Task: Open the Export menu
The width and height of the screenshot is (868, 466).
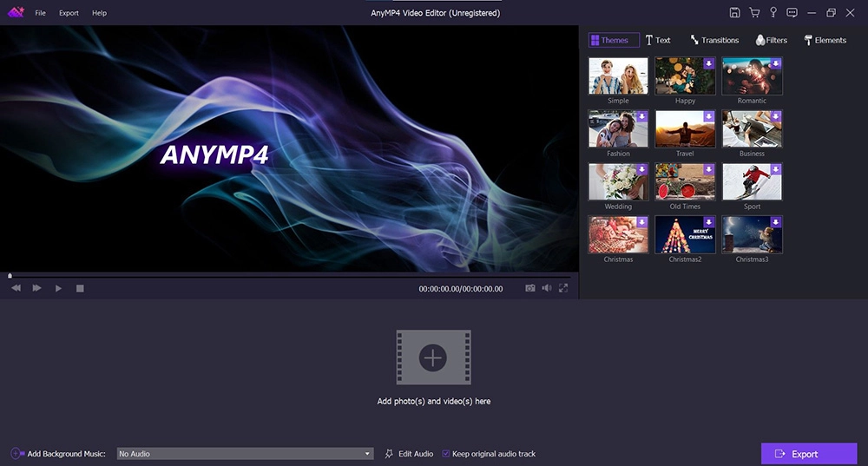Action: (x=69, y=13)
